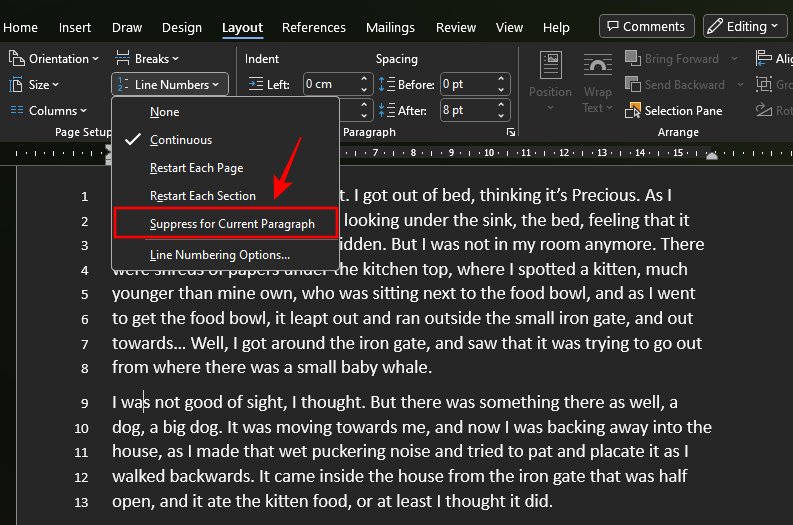The width and height of the screenshot is (793, 525).
Task: Toggle the Continuous line numbering option
Action: [x=226, y=140]
